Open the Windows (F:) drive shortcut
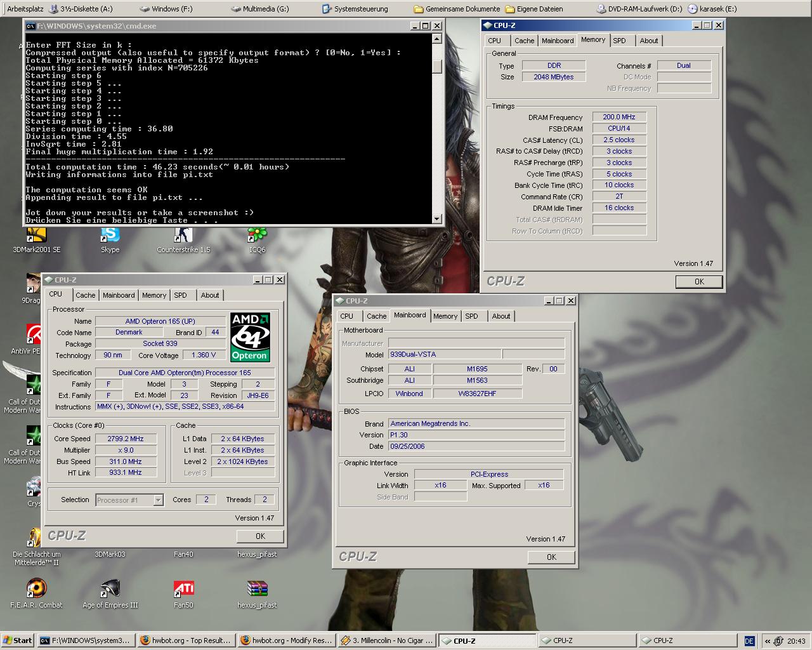 (166, 9)
